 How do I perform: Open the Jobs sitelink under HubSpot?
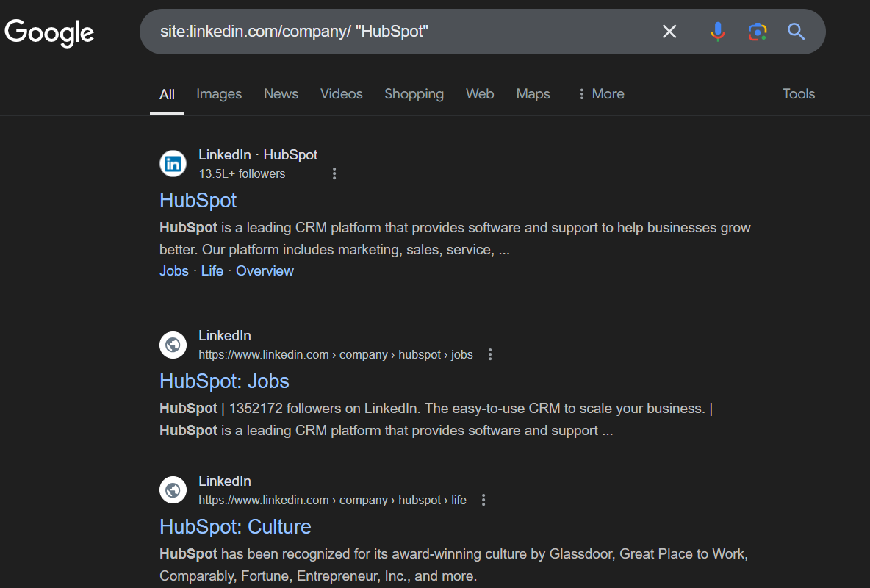tap(174, 271)
